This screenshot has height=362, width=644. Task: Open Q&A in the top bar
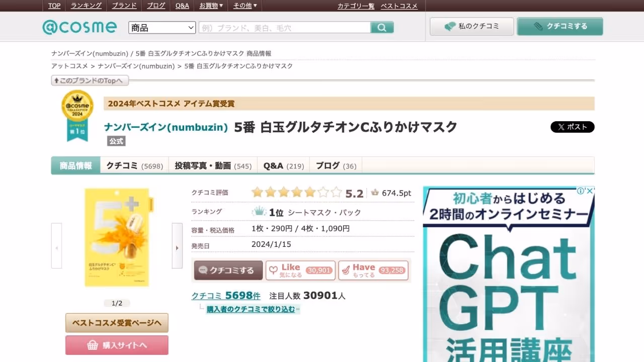pos(182,6)
